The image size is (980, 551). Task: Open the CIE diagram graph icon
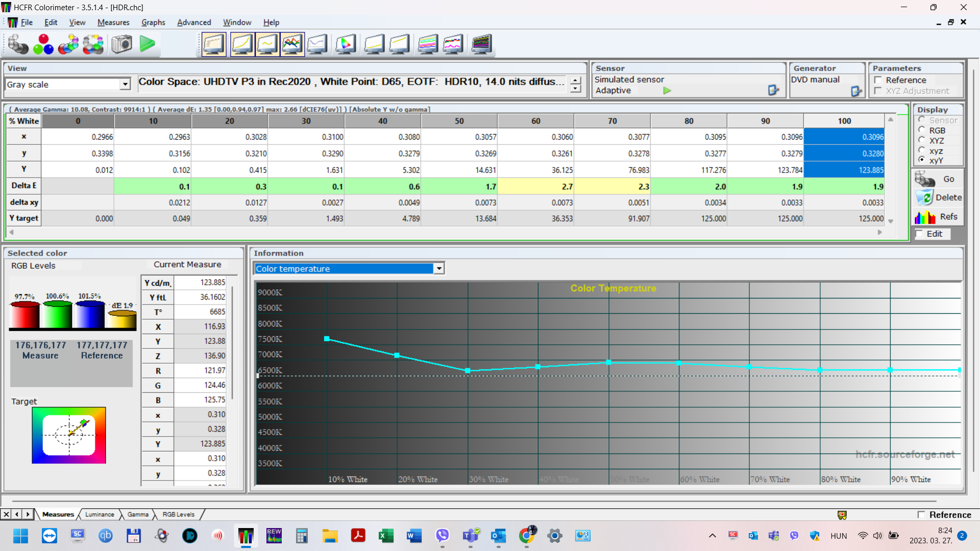coord(345,44)
